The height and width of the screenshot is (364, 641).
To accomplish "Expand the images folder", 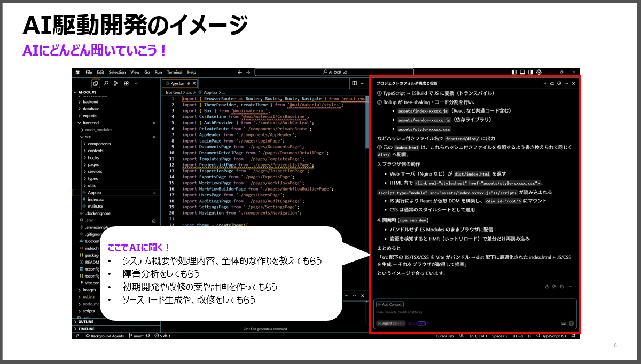I will (x=88, y=290).
